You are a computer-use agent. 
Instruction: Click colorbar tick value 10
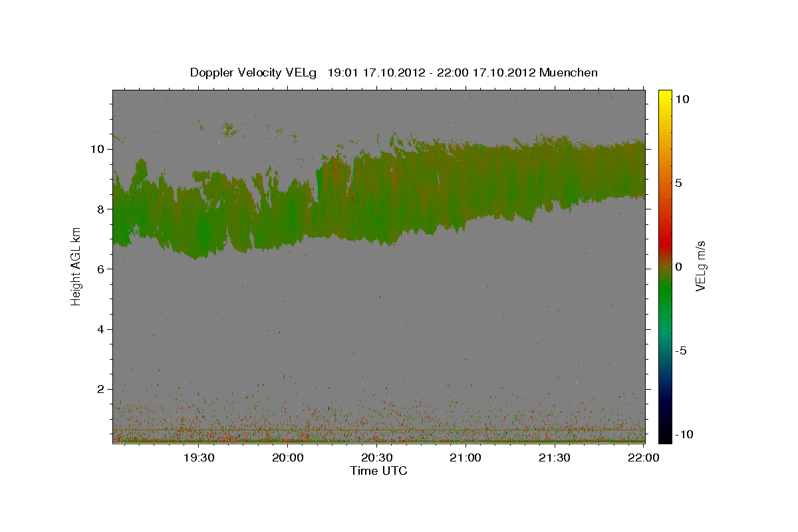point(682,98)
